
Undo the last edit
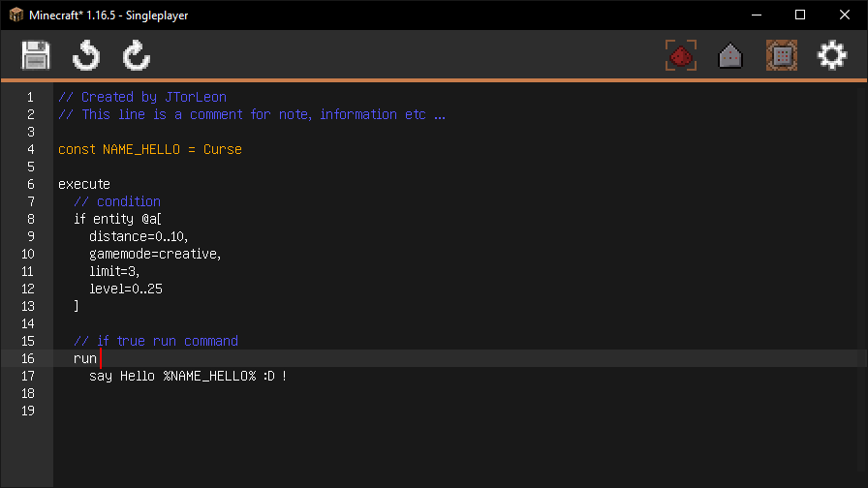click(86, 55)
